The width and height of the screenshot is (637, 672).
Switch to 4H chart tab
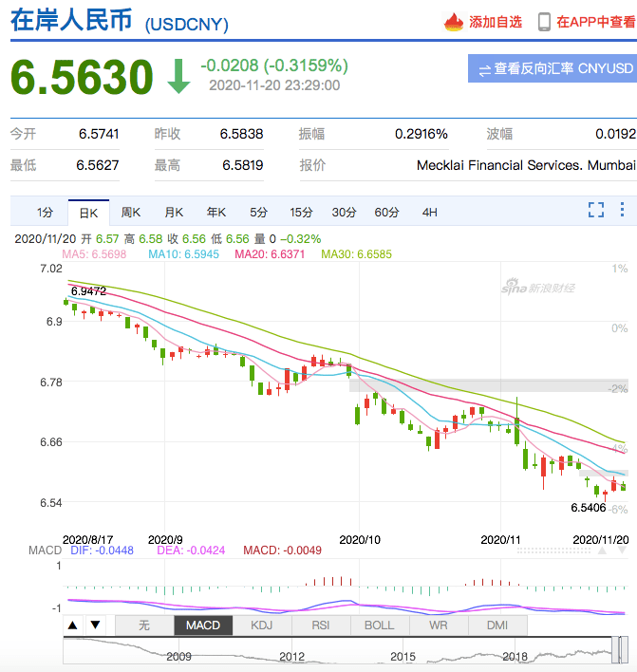(x=429, y=213)
